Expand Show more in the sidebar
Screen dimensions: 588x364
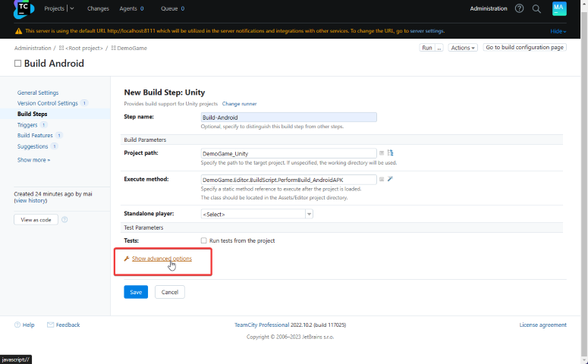34,160
